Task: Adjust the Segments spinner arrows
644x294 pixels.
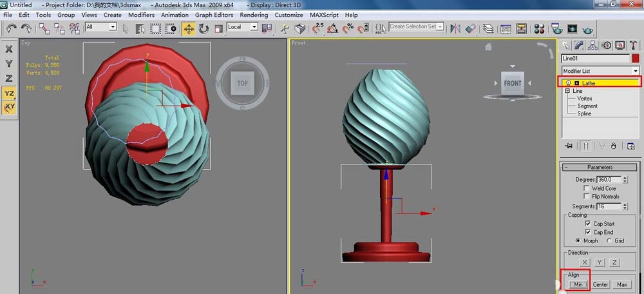Action: pos(625,206)
